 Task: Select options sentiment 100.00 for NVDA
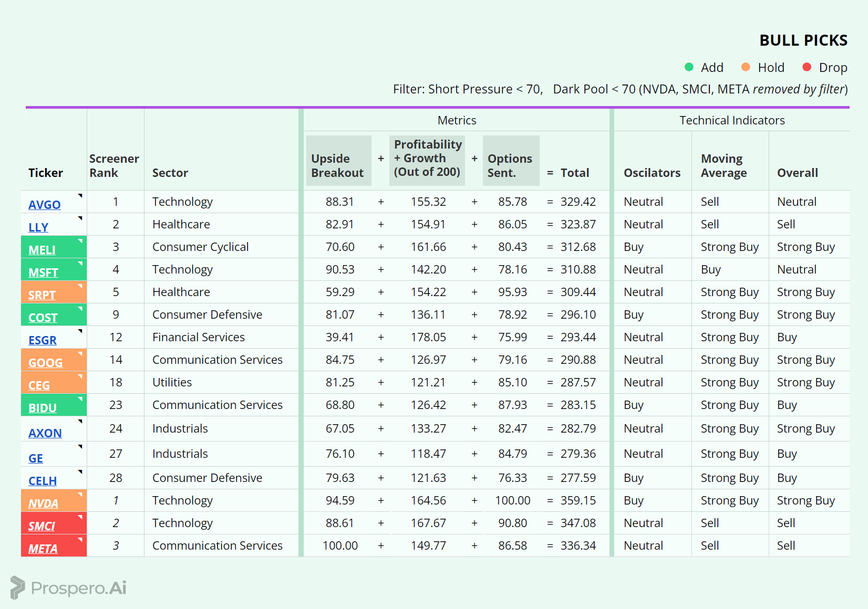point(513,500)
